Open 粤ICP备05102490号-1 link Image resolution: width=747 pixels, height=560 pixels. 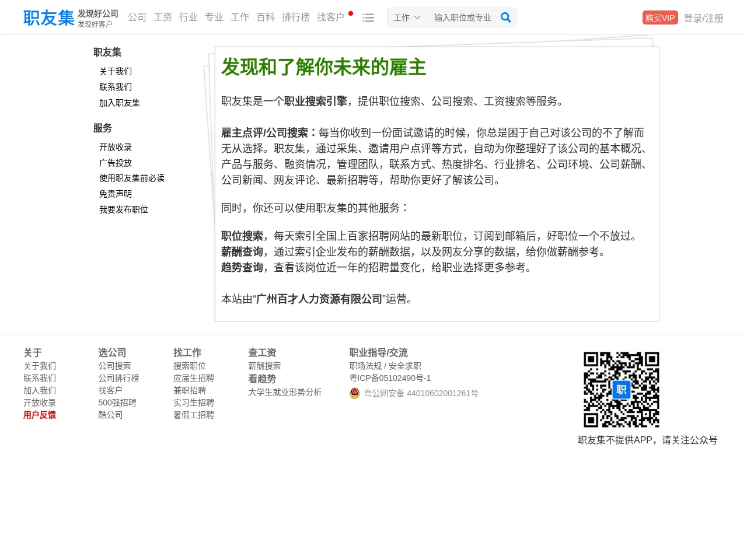point(390,378)
